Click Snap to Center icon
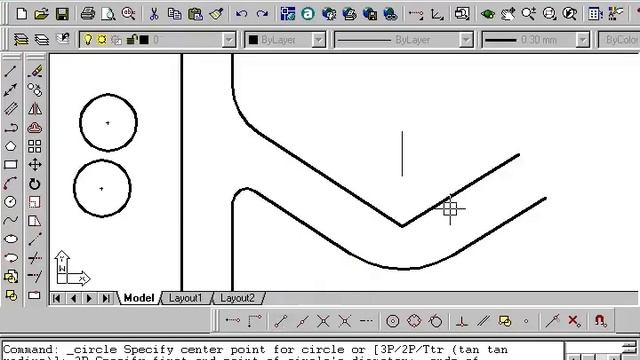The height and width of the screenshot is (360, 640). [x=393, y=321]
